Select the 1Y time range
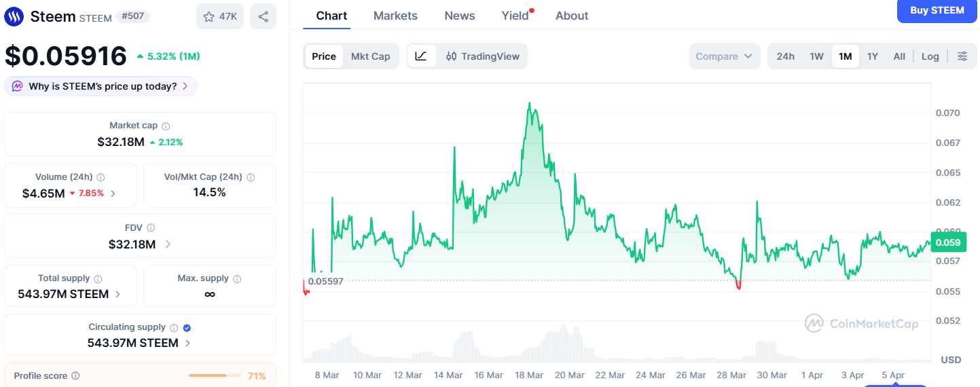980x387 pixels. (873, 56)
